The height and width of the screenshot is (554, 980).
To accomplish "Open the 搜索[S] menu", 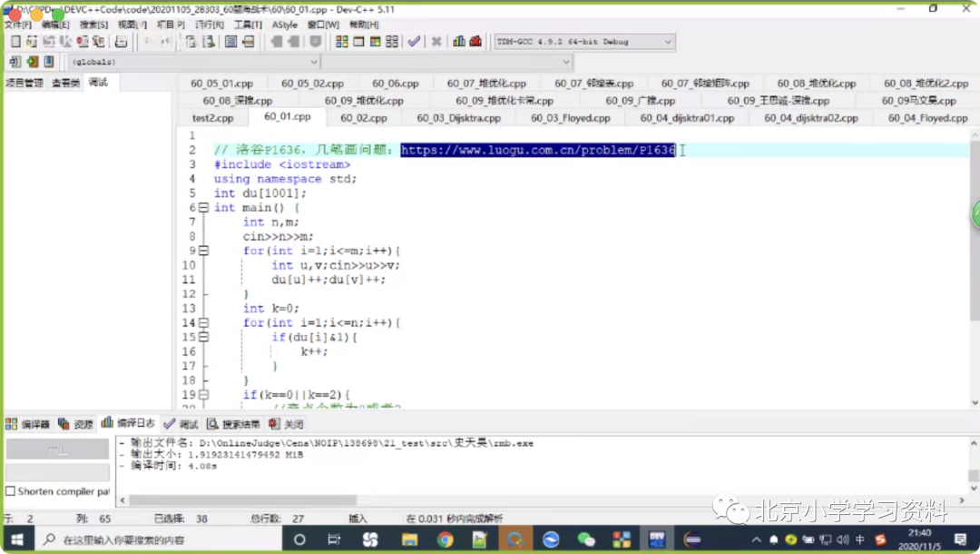I will (93, 25).
